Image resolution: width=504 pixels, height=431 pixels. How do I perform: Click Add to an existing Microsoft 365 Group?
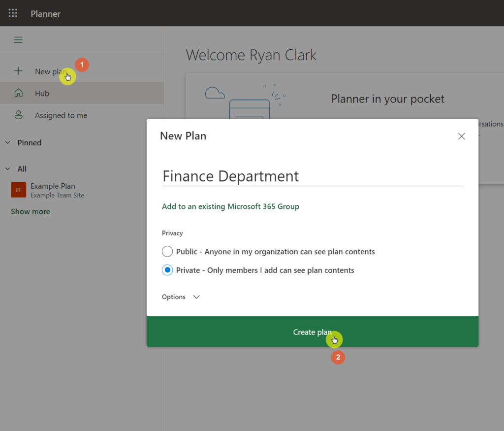coord(230,206)
